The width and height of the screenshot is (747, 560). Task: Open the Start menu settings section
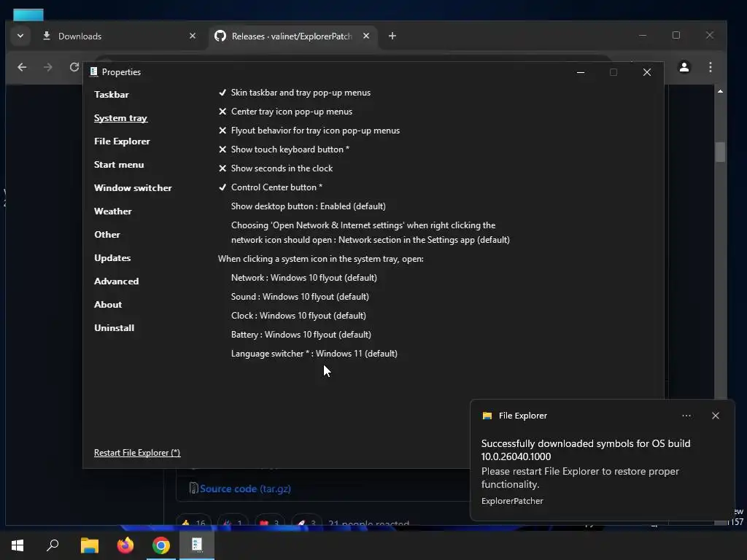pyautogui.click(x=119, y=164)
